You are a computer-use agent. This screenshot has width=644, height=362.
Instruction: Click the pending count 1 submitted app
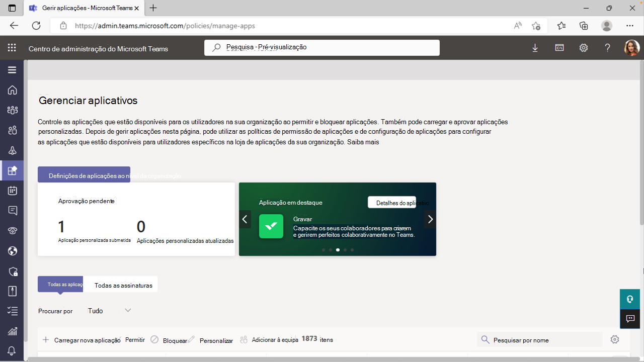61,227
